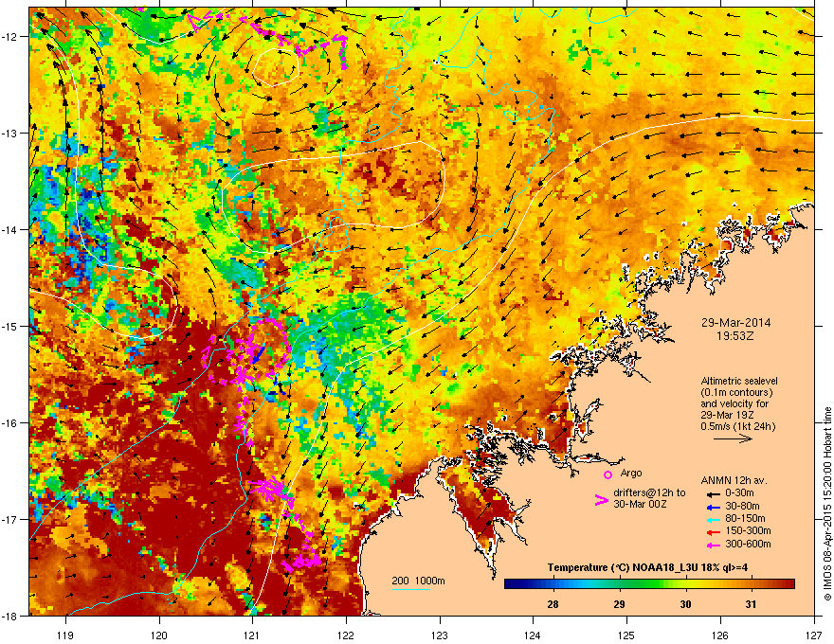Viewport: 834px width, 644px height.
Task: Click the longitude axis label 127
Action: tap(814, 635)
